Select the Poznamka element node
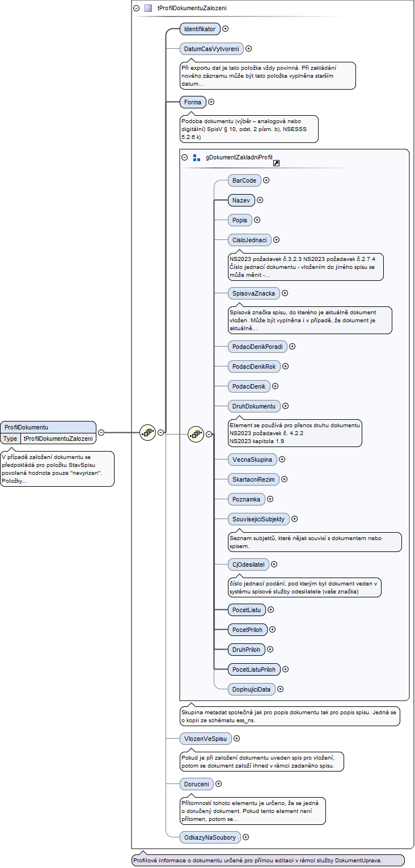 coord(247,499)
